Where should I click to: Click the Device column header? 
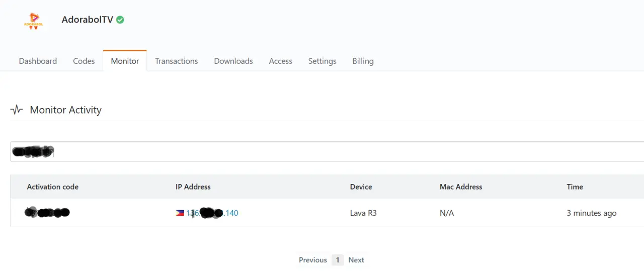pos(361,187)
